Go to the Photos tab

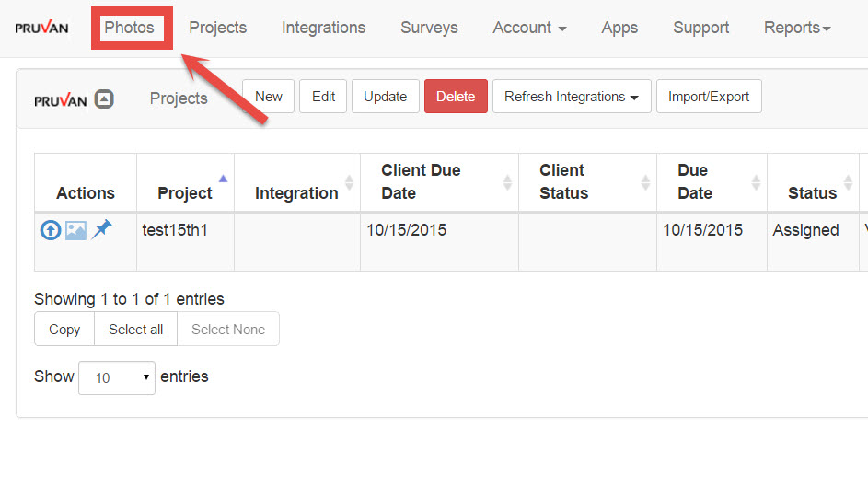(x=129, y=28)
